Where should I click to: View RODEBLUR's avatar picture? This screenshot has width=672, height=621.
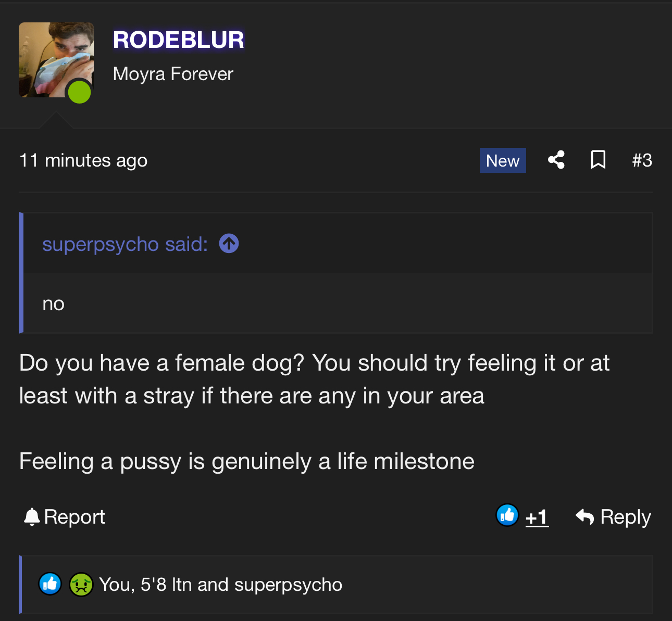56,60
